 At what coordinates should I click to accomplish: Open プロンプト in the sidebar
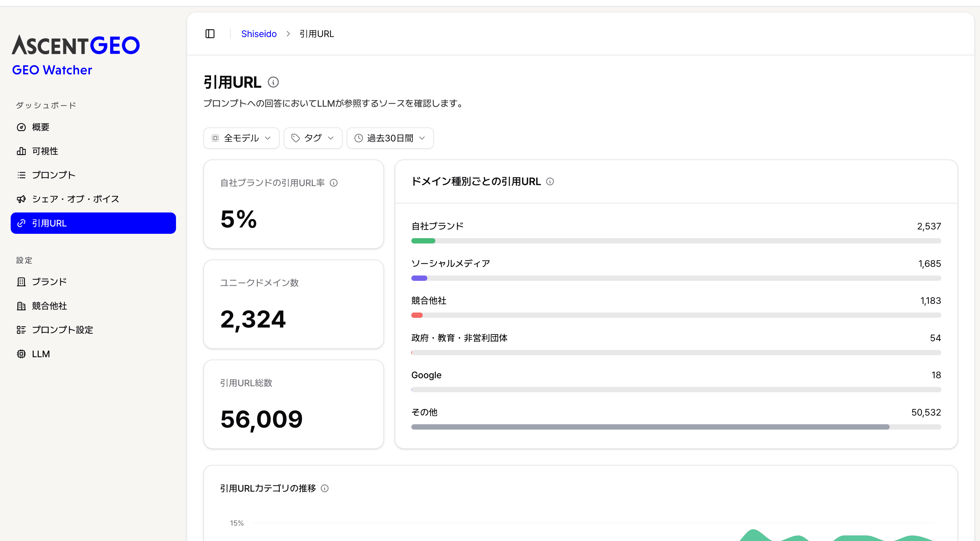tap(93, 175)
